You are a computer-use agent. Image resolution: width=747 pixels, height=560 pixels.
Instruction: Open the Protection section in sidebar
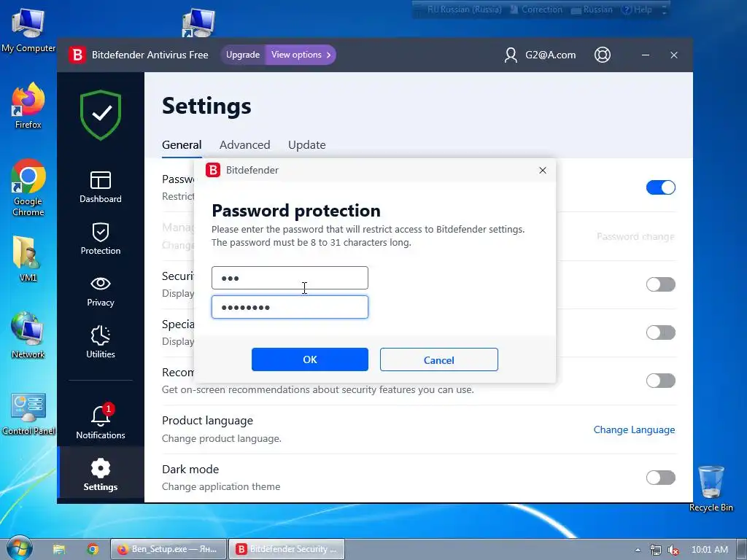101,238
